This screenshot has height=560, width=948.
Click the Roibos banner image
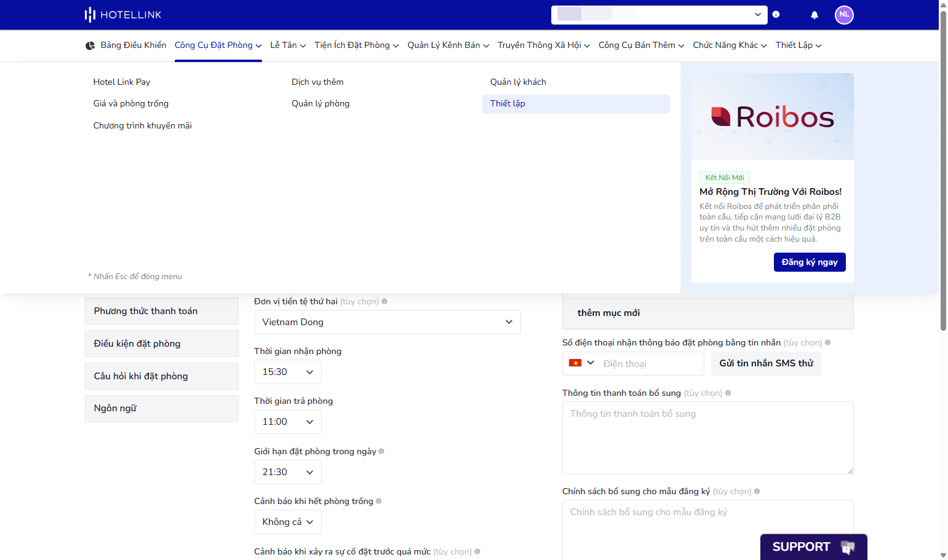(x=773, y=117)
